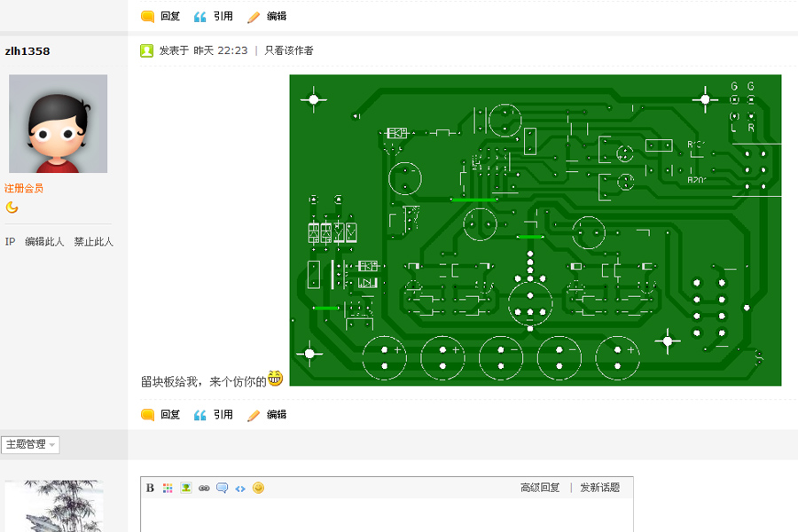Click the bamboo painting avatar at bottom
This screenshot has width=798, height=532.
point(54,506)
